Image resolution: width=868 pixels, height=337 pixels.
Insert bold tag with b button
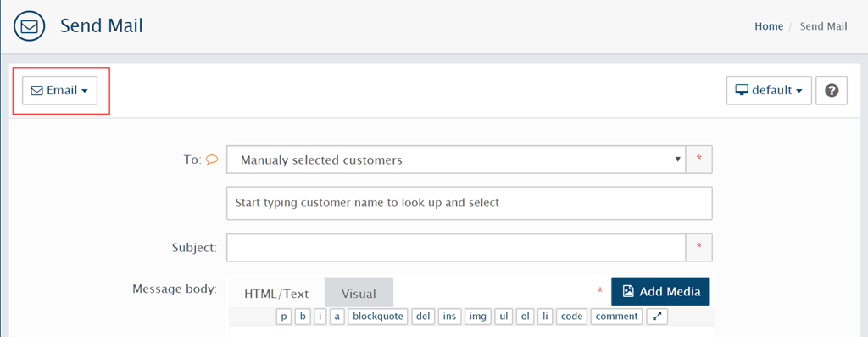click(303, 317)
